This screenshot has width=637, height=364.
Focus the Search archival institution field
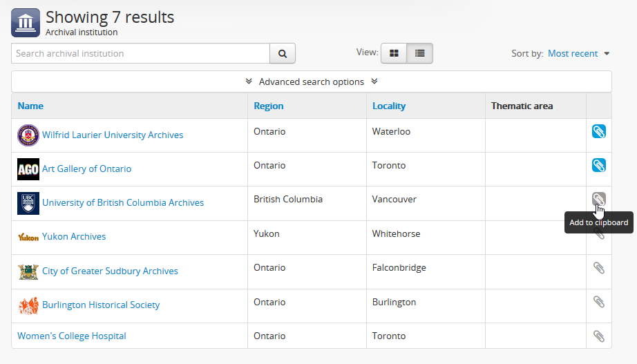click(140, 53)
